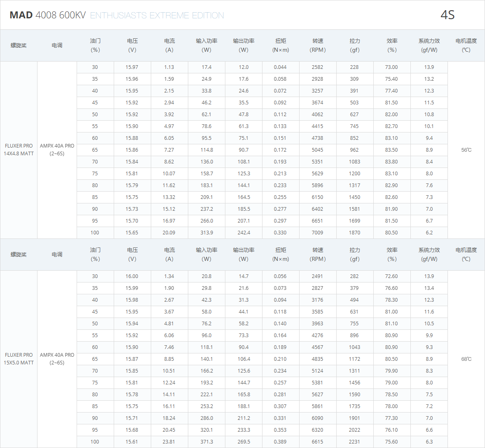Select thrust value 282
Image resolution: width=485 pixels, height=448 pixels.
(355, 276)
